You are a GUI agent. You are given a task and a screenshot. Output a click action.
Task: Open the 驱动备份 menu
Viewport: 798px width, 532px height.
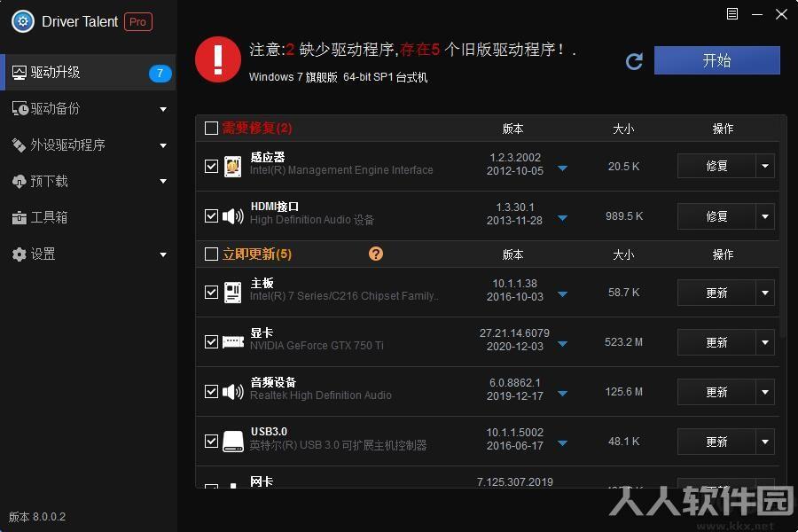tap(88, 108)
